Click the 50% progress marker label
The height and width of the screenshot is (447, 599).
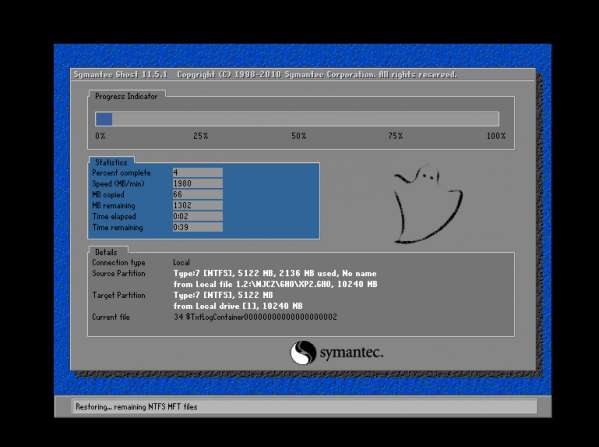[299, 136]
